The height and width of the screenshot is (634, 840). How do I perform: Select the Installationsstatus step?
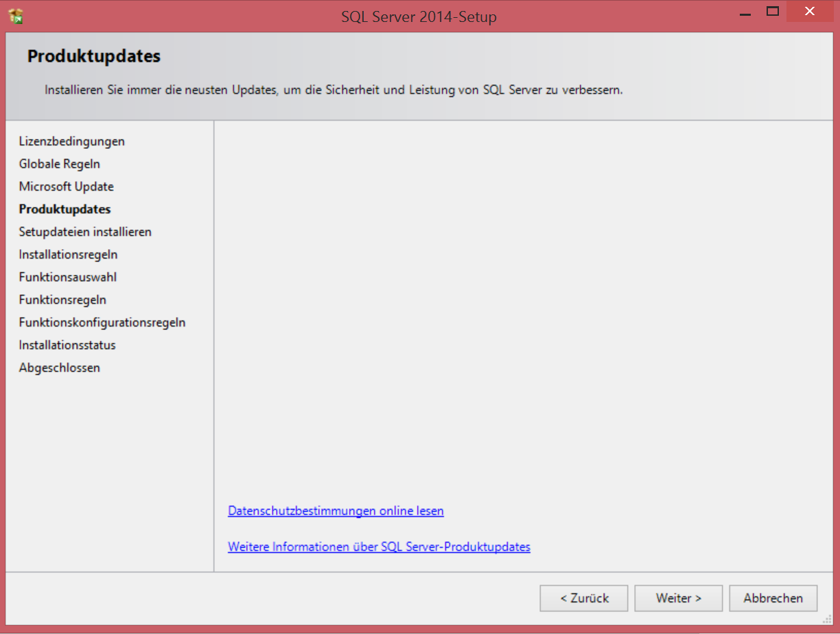67,345
